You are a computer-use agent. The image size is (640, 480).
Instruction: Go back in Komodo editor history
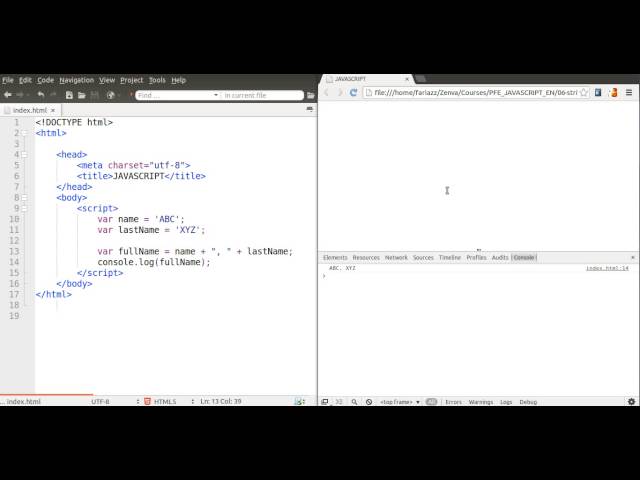click(x=7, y=95)
